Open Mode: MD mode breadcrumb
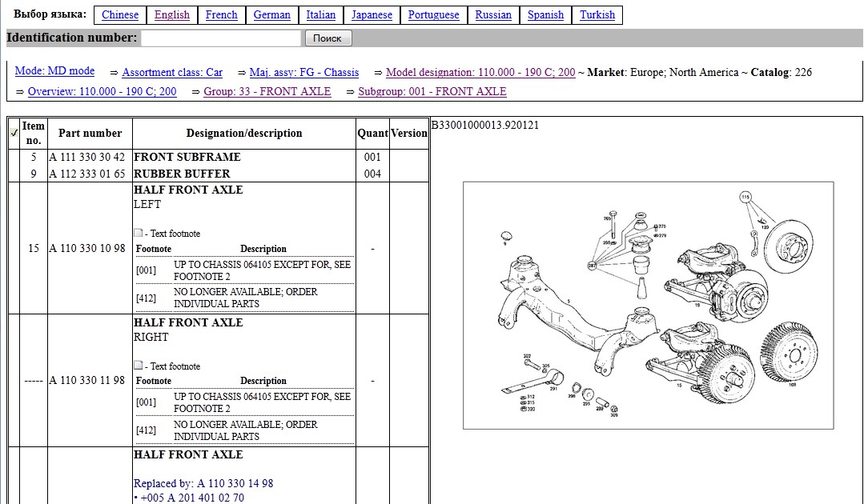Screen dimensions: 864x504 coord(54,71)
